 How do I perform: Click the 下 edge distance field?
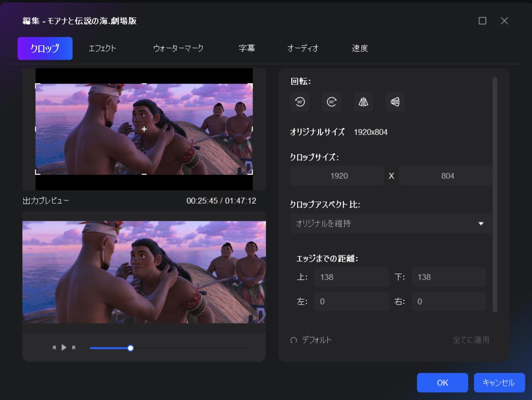449,277
